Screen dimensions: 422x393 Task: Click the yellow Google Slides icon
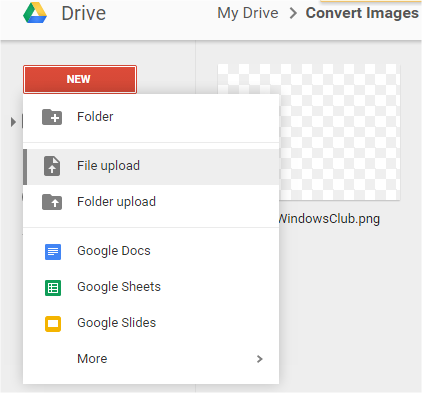coord(53,324)
